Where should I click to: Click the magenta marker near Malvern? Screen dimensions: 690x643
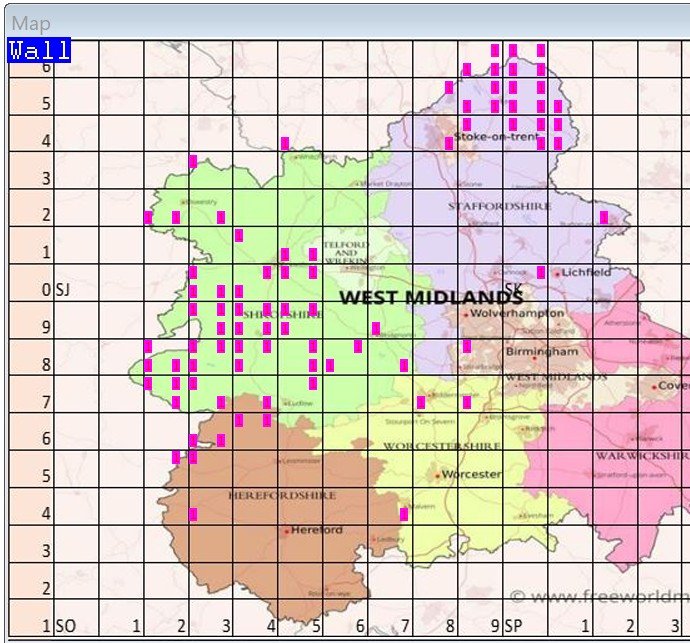pos(404,514)
